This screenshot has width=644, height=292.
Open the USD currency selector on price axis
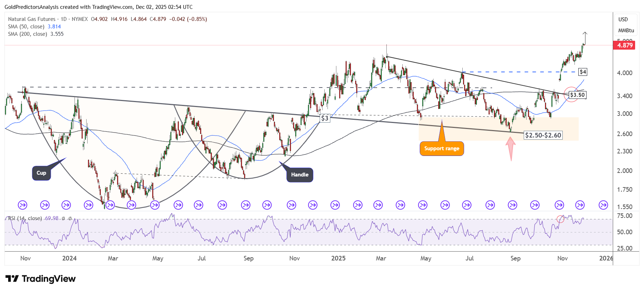623,19
